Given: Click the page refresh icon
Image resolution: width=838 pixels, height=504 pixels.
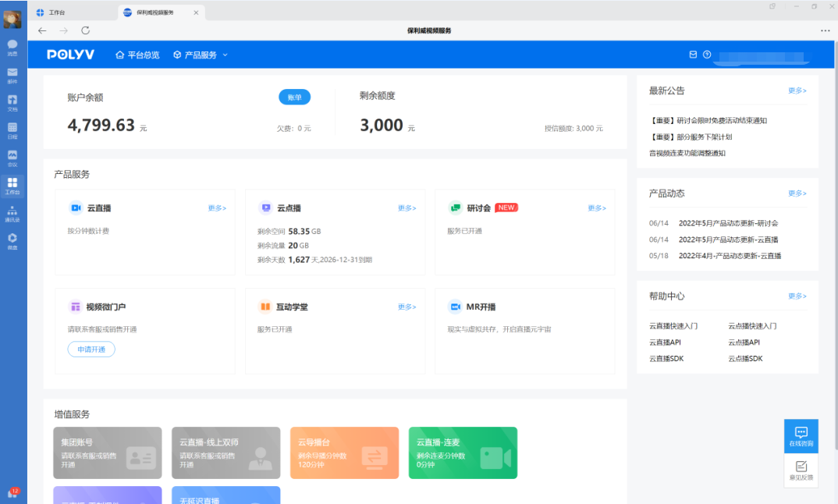Looking at the screenshot, I should (x=86, y=30).
